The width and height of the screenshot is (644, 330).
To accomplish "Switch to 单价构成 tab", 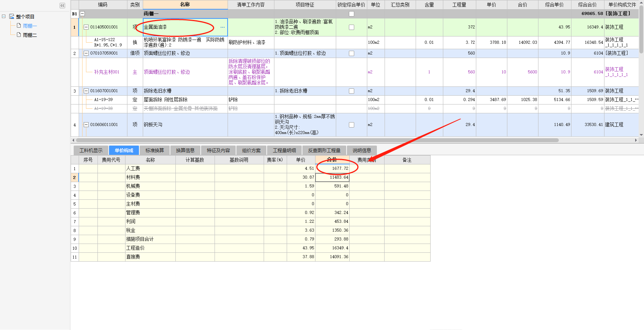I will tap(124, 150).
